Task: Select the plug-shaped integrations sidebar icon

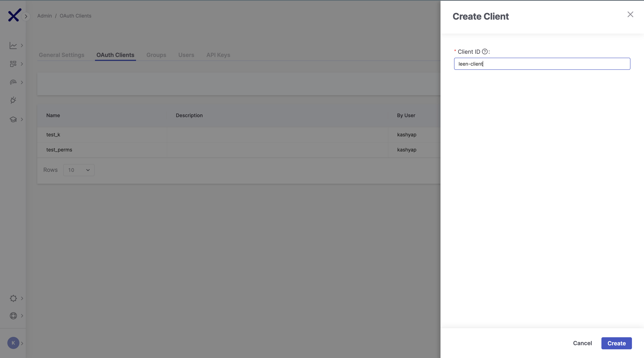Action: [x=13, y=100]
